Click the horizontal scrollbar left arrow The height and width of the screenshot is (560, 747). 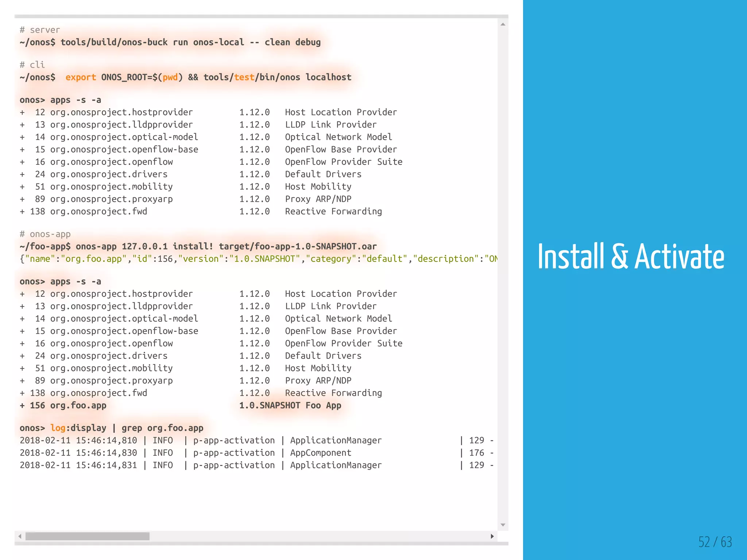click(x=20, y=536)
